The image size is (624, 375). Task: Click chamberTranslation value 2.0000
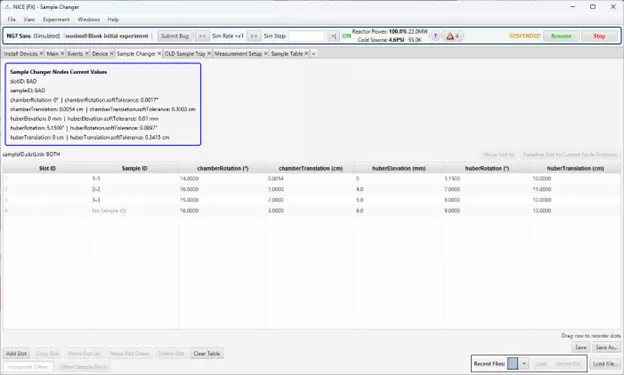[x=310, y=200]
